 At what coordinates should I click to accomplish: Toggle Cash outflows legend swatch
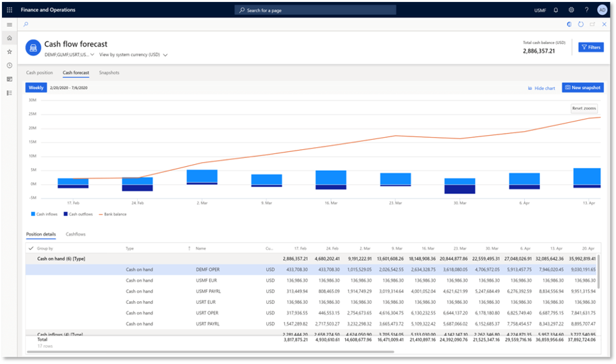point(66,214)
